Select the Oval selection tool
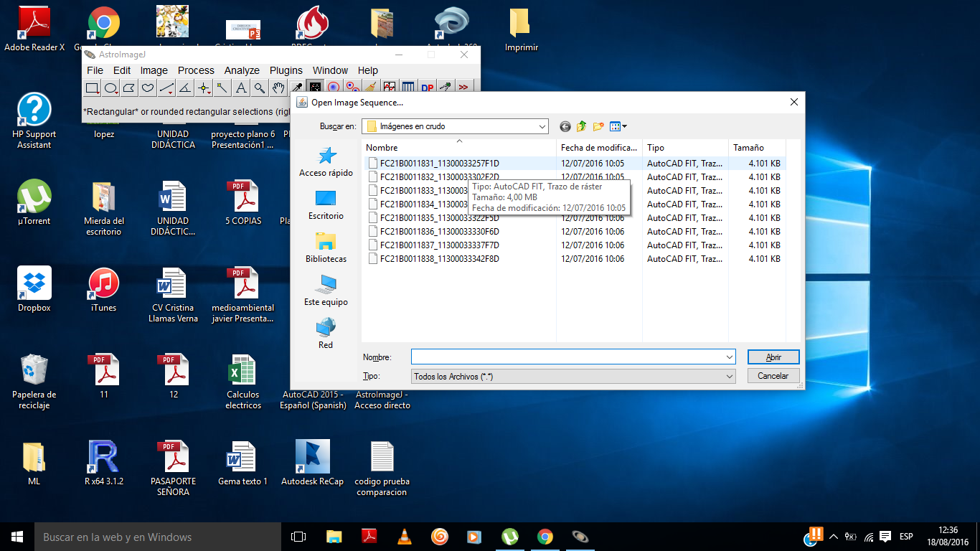The height and width of the screenshot is (551, 980). pyautogui.click(x=110, y=88)
